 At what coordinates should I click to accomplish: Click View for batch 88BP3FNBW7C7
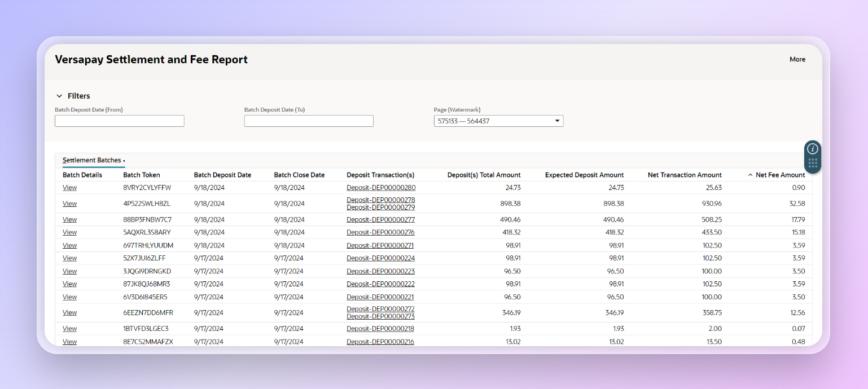[x=69, y=220]
